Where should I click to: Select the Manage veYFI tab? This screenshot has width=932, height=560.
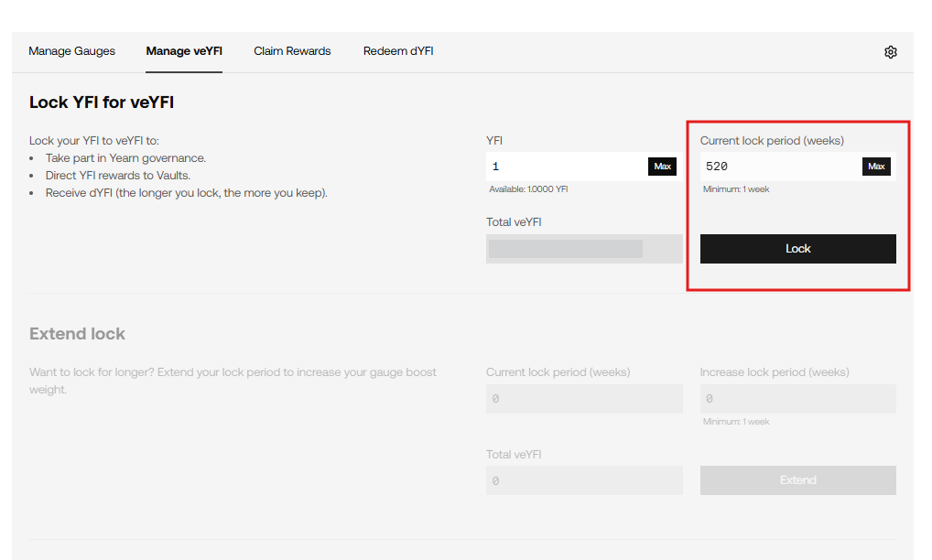click(184, 51)
